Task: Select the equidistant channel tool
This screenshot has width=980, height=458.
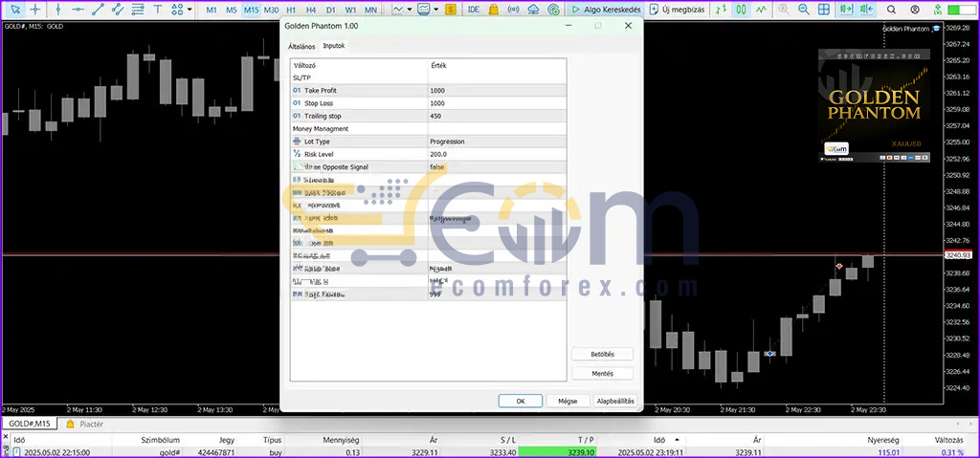Action: 118,10
